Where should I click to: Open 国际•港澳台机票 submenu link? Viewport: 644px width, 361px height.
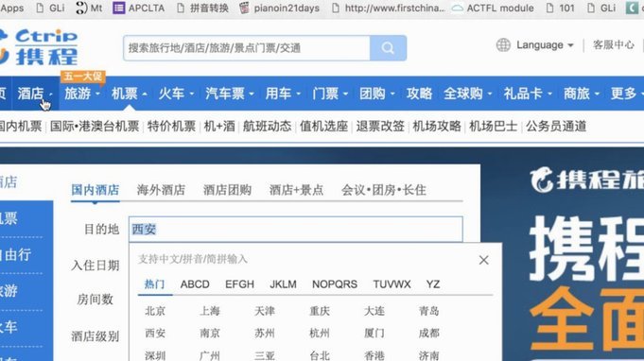coord(95,127)
